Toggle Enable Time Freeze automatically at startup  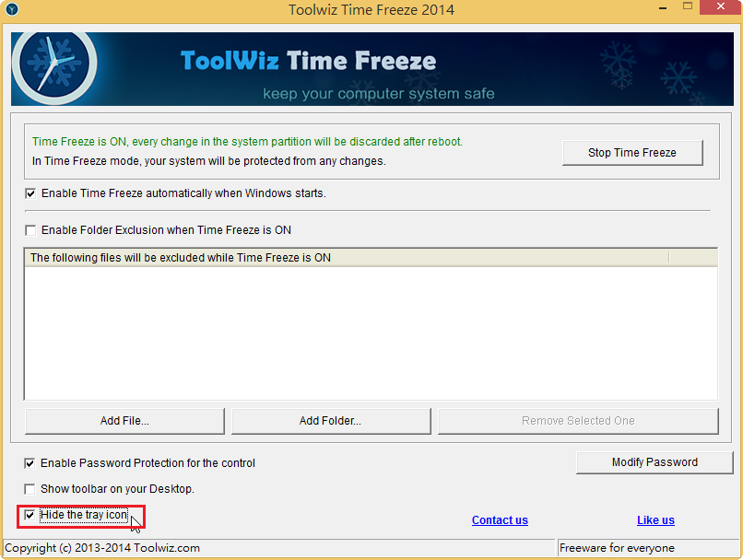click(x=30, y=193)
